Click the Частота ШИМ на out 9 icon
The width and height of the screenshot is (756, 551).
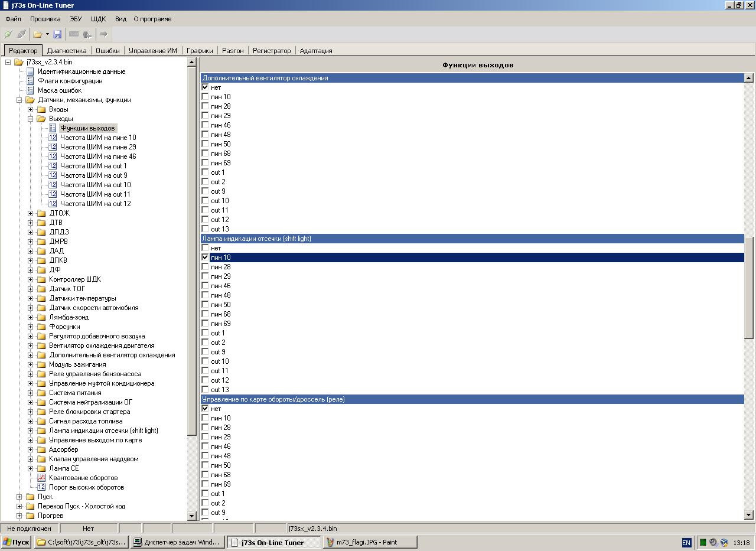(53, 175)
